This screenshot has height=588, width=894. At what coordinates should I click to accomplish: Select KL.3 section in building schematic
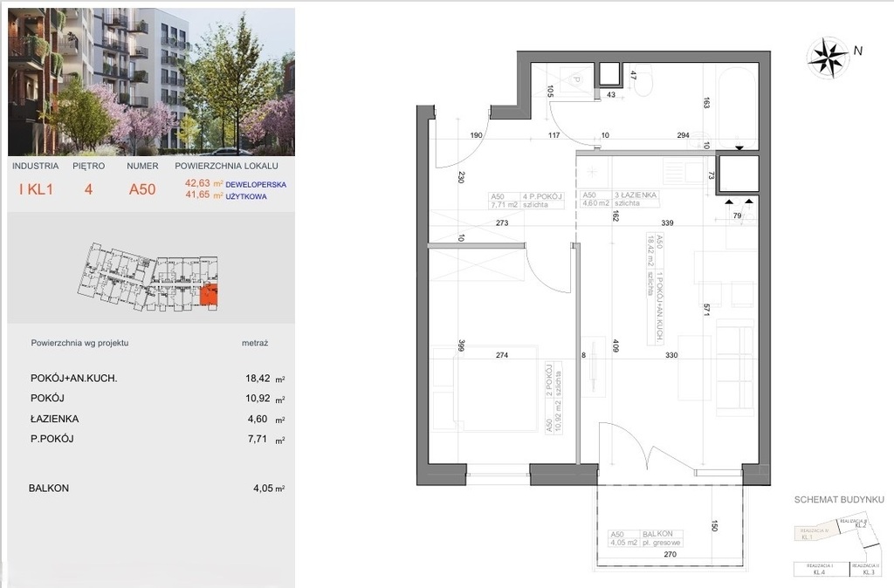point(869,570)
